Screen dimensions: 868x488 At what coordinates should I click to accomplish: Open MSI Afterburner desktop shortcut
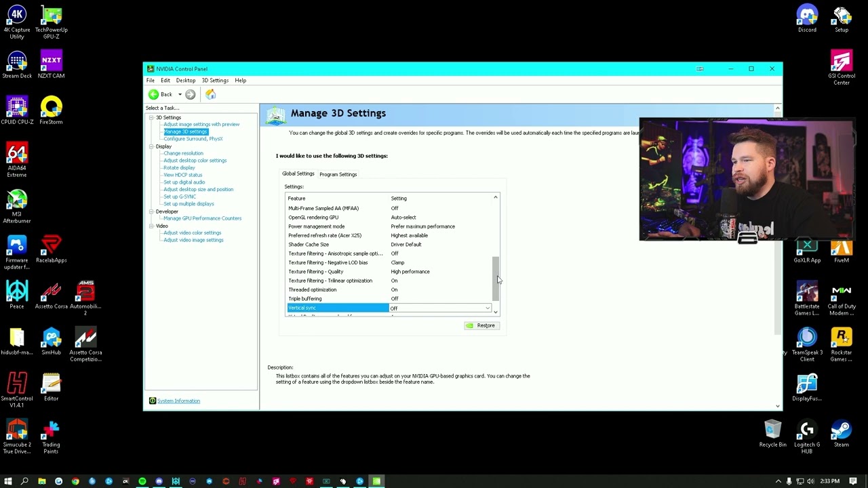[17, 207]
